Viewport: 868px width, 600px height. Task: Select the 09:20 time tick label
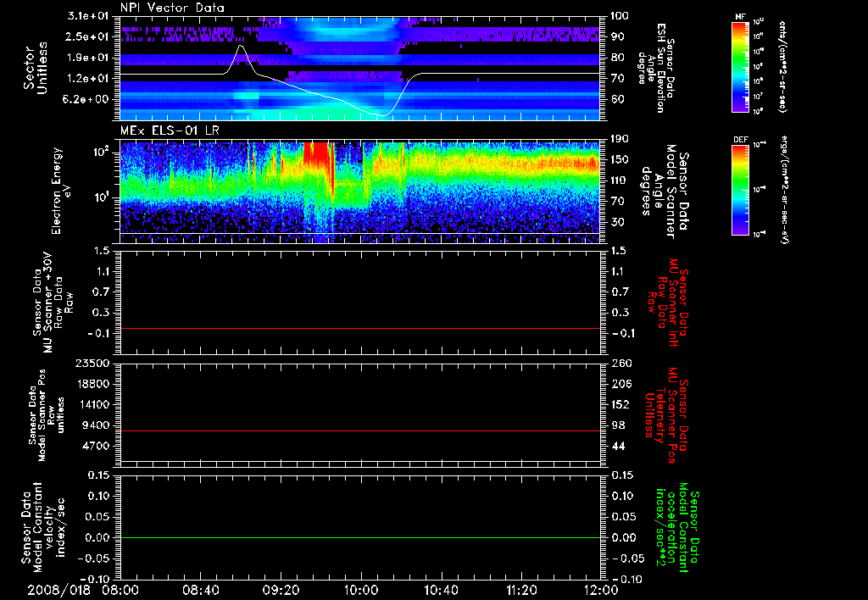(x=281, y=589)
